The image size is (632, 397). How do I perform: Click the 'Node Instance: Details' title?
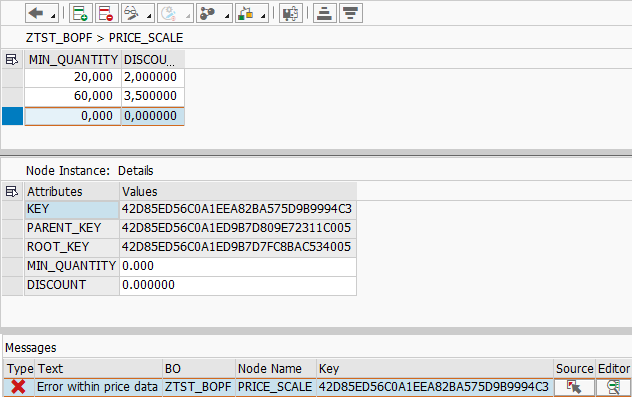[x=89, y=171]
